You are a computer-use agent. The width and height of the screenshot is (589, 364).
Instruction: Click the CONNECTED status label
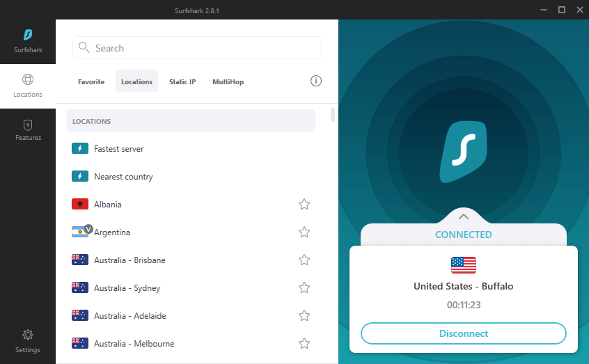464,235
